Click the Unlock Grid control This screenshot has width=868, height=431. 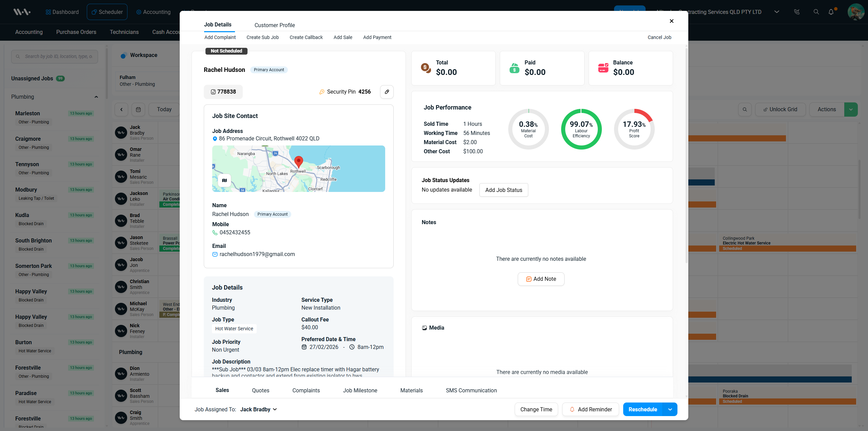coord(781,109)
